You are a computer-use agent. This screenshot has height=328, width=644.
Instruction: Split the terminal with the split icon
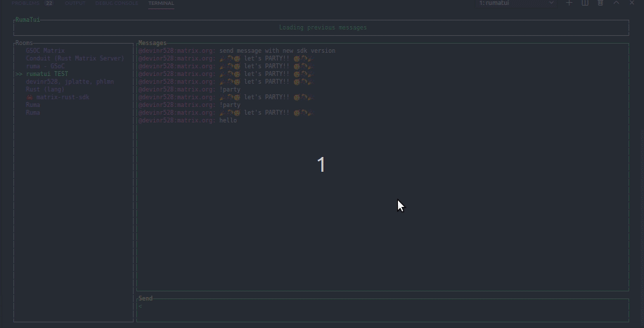click(x=585, y=3)
